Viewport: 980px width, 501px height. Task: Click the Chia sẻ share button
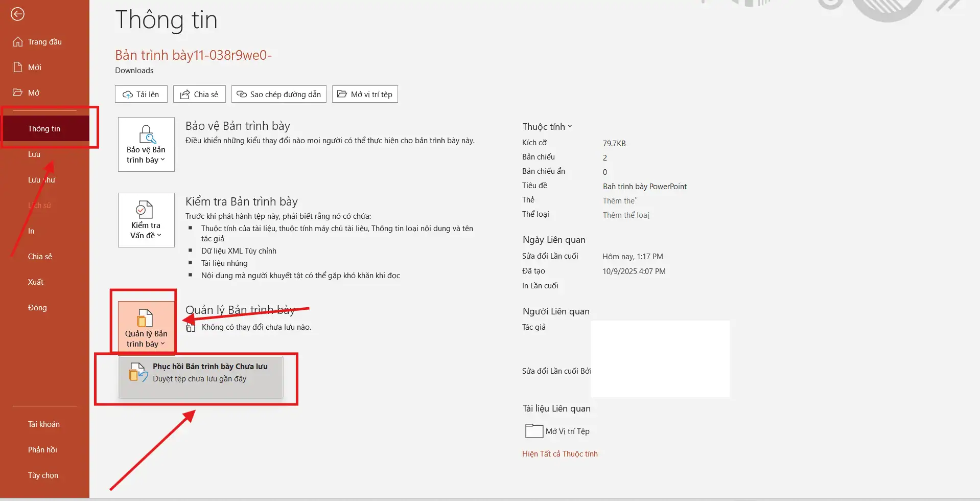199,95
